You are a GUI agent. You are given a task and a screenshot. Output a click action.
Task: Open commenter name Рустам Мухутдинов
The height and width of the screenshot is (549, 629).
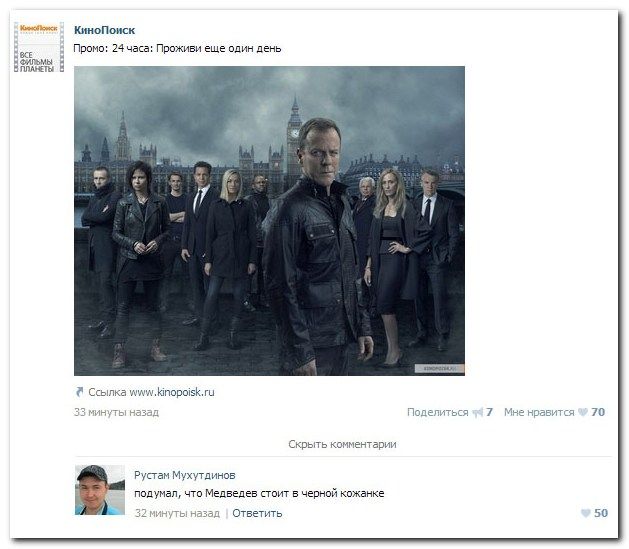185,475
